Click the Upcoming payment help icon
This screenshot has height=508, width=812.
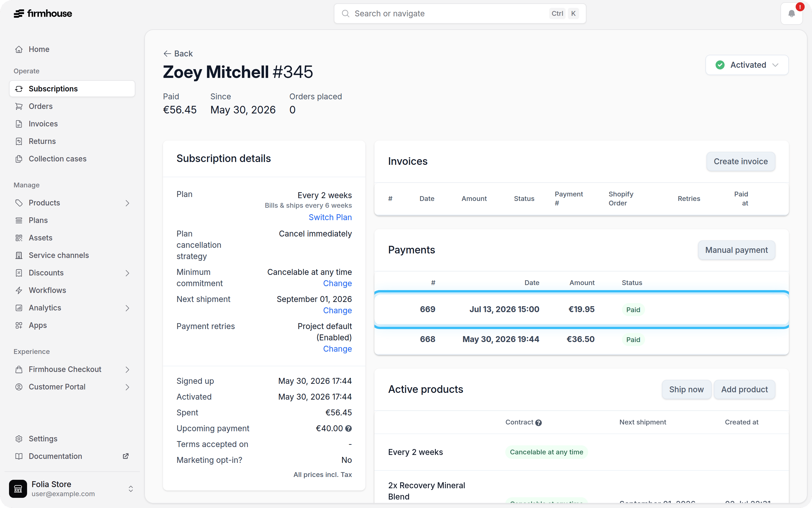click(348, 428)
